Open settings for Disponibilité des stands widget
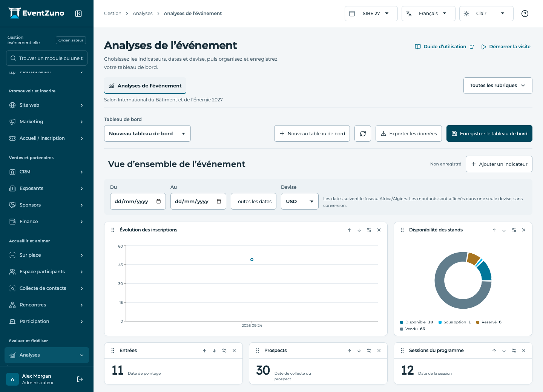Viewport: 543px width, 392px height. point(514,230)
